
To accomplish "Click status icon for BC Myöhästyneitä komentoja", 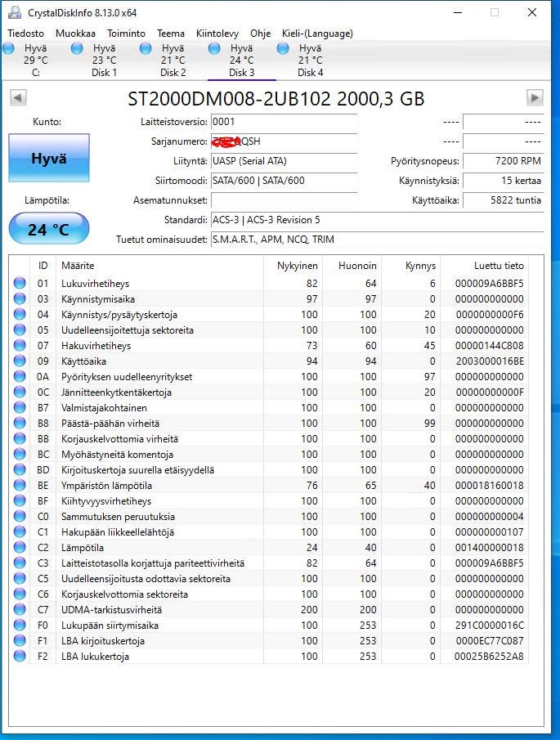I will point(20,455).
